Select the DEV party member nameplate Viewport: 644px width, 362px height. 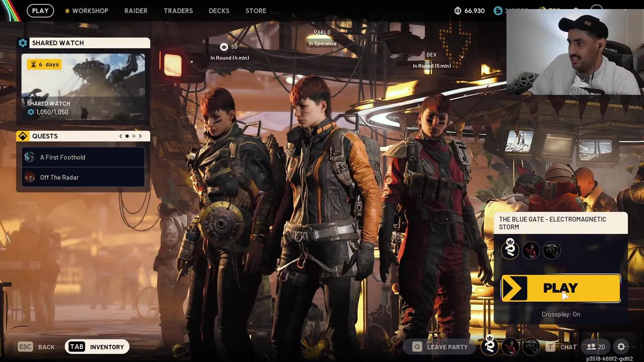coord(431,55)
